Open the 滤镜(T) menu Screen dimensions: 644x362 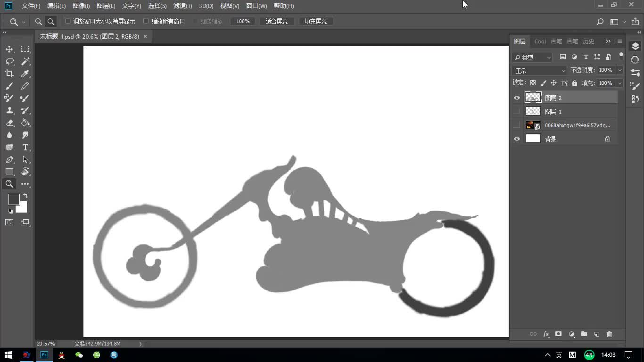pyautogui.click(x=182, y=6)
